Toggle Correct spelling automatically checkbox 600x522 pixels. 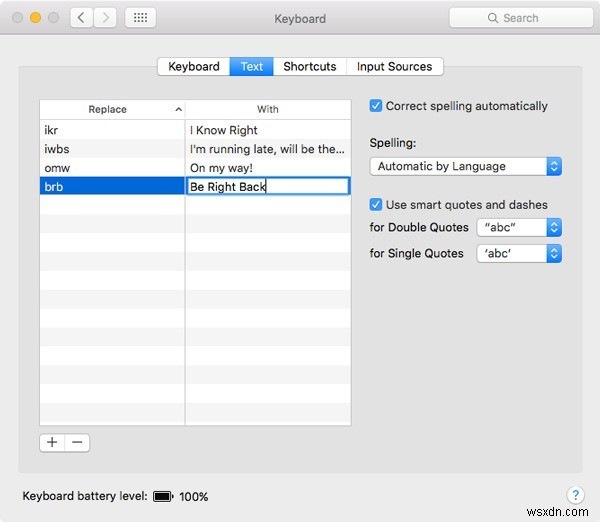coord(376,106)
